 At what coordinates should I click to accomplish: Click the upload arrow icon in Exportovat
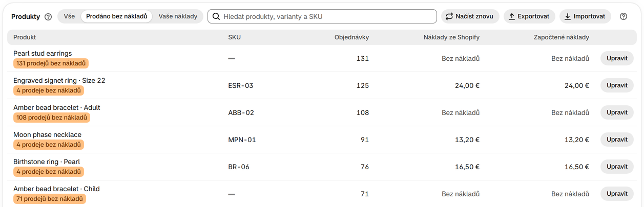pos(511,16)
